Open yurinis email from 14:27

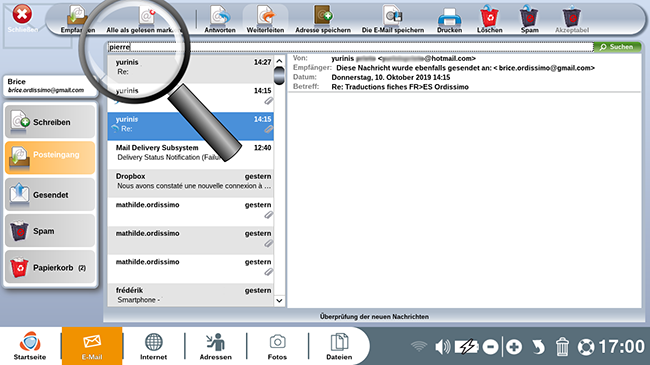[191, 69]
